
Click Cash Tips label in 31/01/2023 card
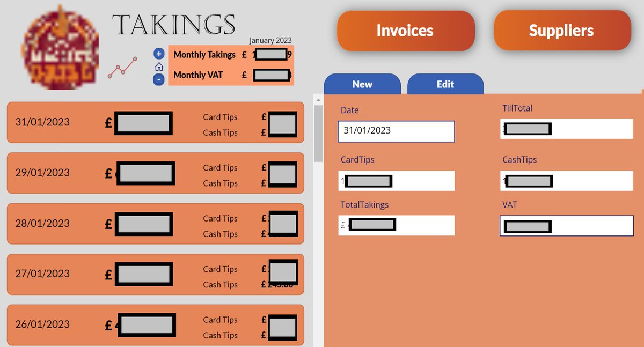tap(220, 132)
